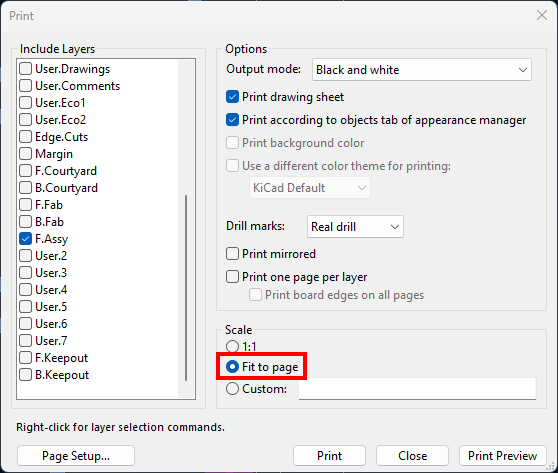Image resolution: width=558 pixels, height=473 pixels.
Task: Open the Output mode dropdown
Action: pyautogui.click(x=422, y=70)
